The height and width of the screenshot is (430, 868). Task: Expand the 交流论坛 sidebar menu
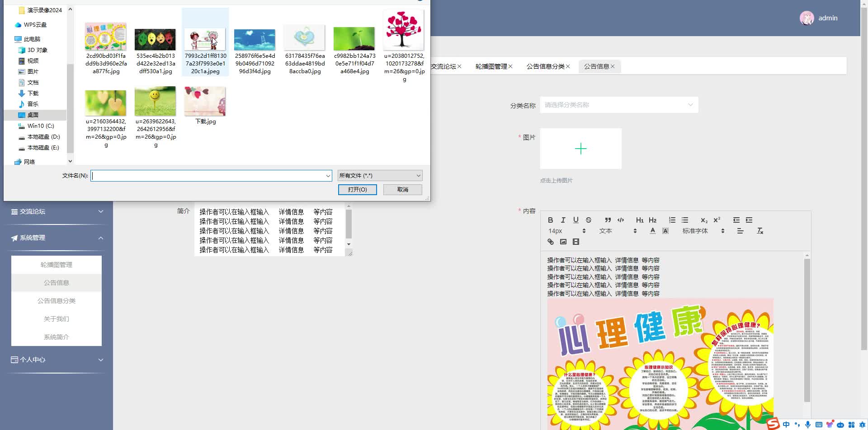click(x=57, y=211)
